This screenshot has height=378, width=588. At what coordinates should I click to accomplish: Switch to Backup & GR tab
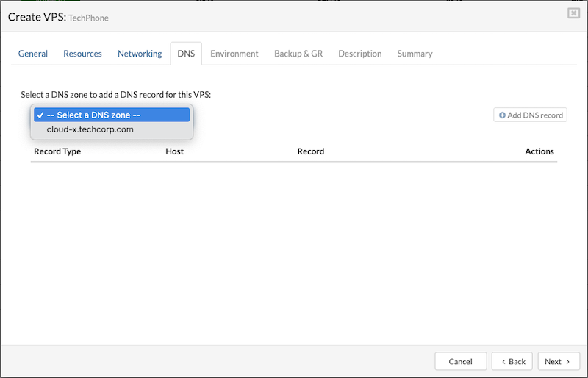pos(298,54)
